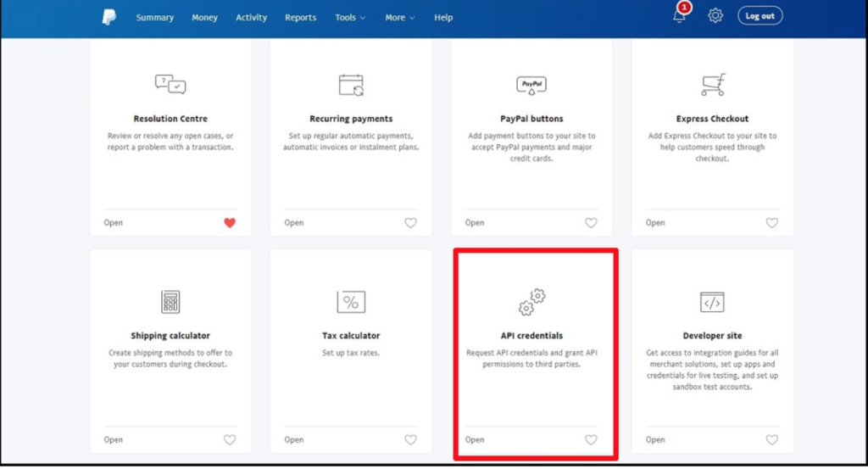Click the Shipping calculator icon
The width and height of the screenshot is (868, 469).
(170, 301)
